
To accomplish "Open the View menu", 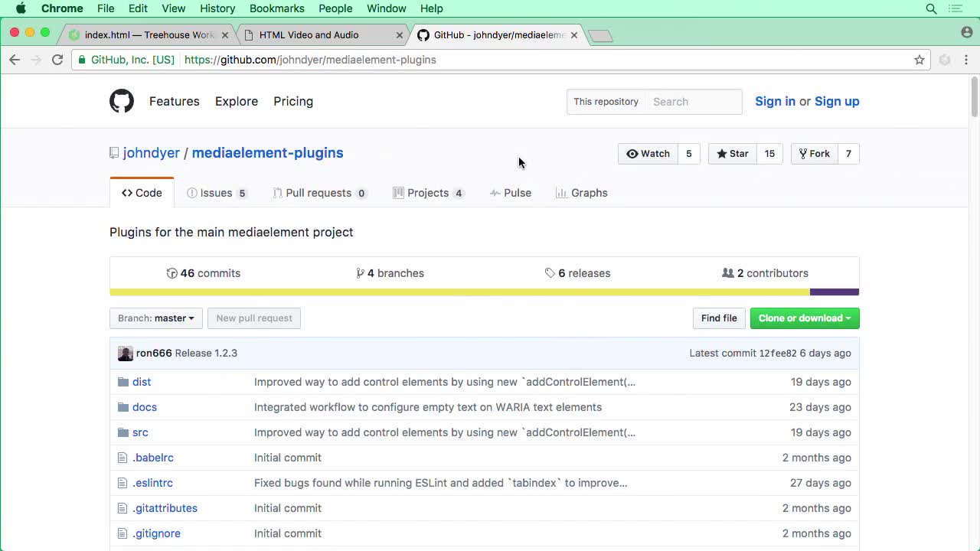I will coord(174,8).
